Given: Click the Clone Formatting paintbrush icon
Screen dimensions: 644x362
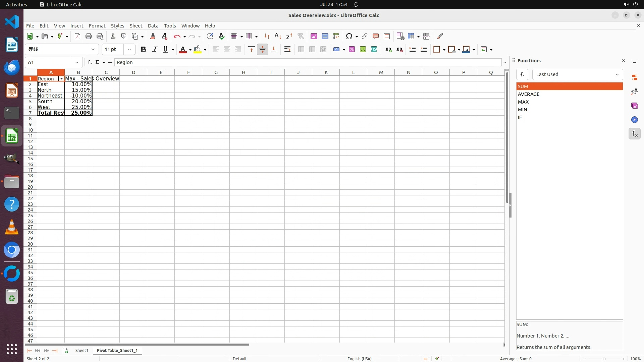Looking at the screenshot, I should click(x=153, y=36).
